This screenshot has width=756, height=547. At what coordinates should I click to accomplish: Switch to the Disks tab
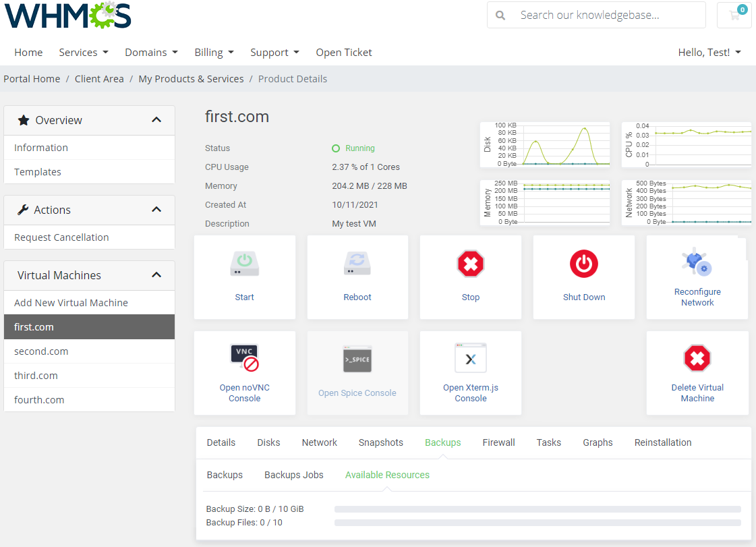pos(268,442)
